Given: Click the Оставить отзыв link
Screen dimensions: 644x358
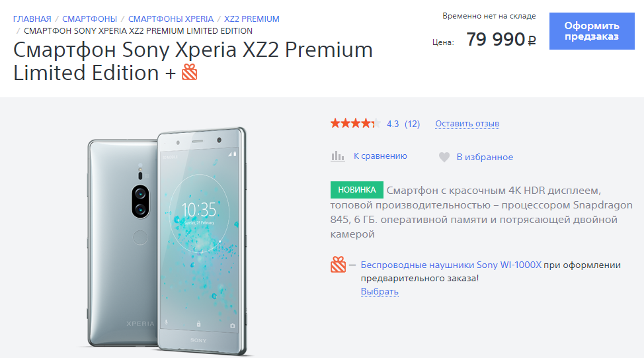Looking at the screenshot, I should click(467, 124).
